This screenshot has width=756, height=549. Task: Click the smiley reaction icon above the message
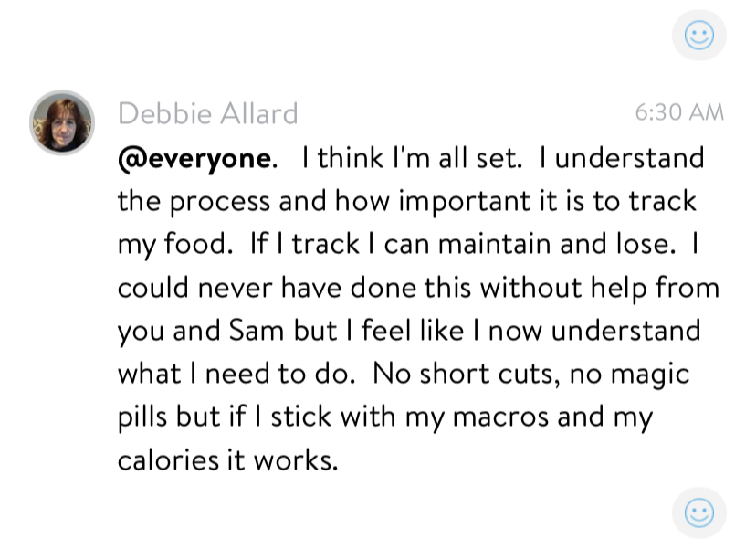[698, 36]
